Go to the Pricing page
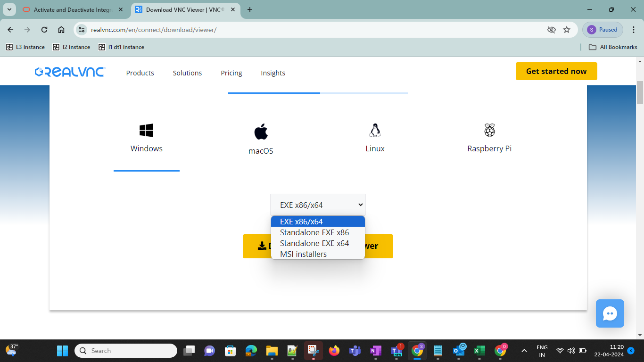 pyautogui.click(x=231, y=73)
